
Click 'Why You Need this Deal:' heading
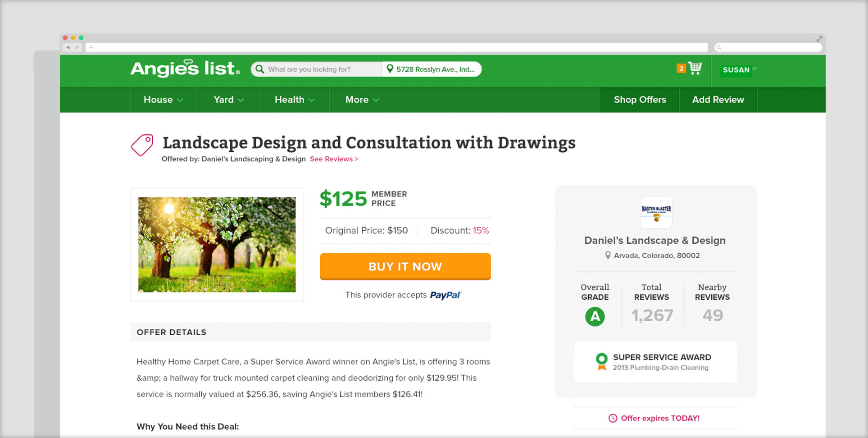188,427
